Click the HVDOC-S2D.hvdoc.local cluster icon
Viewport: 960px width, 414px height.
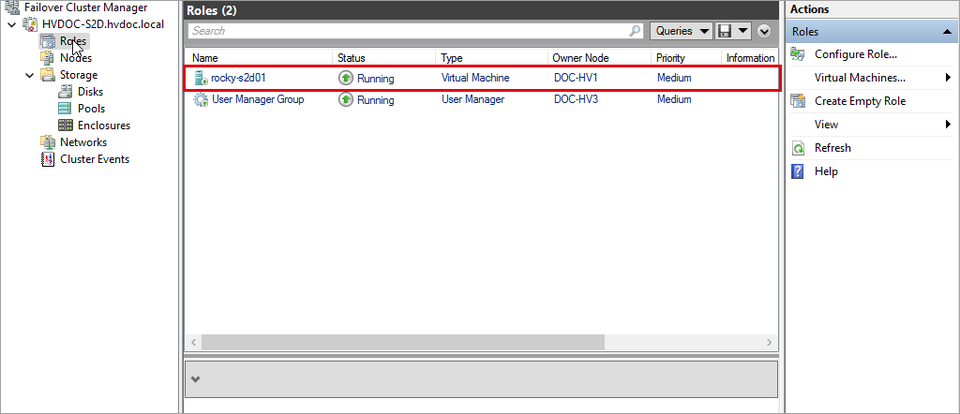(x=29, y=24)
